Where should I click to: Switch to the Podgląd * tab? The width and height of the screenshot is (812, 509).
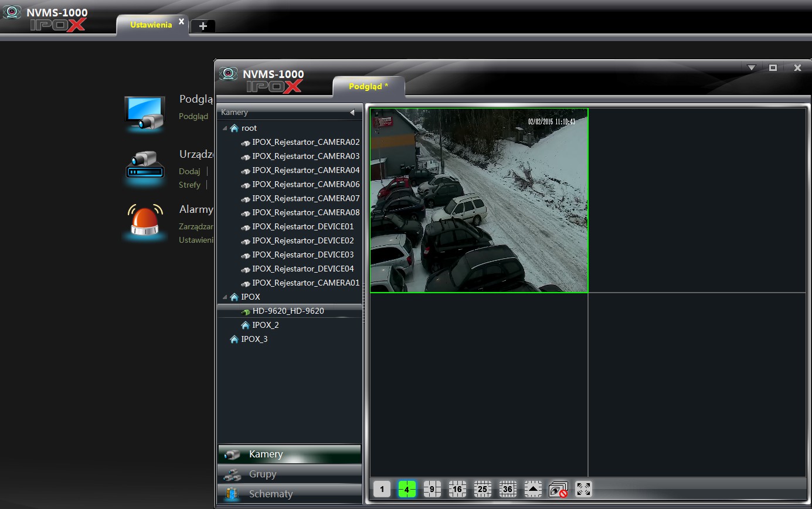(x=368, y=86)
